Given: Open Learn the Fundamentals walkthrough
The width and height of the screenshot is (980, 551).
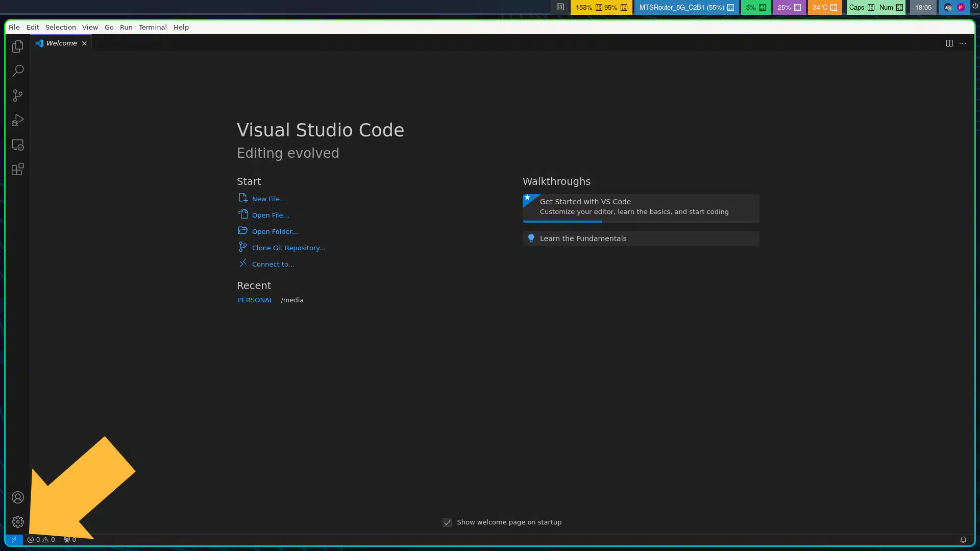Looking at the screenshot, I should click(641, 238).
